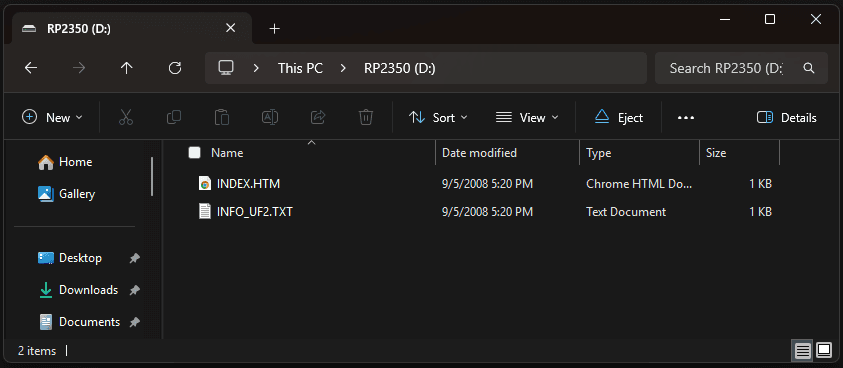Toggle the Details pane
Viewport: 843px width, 368px height.
coord(787,117)
